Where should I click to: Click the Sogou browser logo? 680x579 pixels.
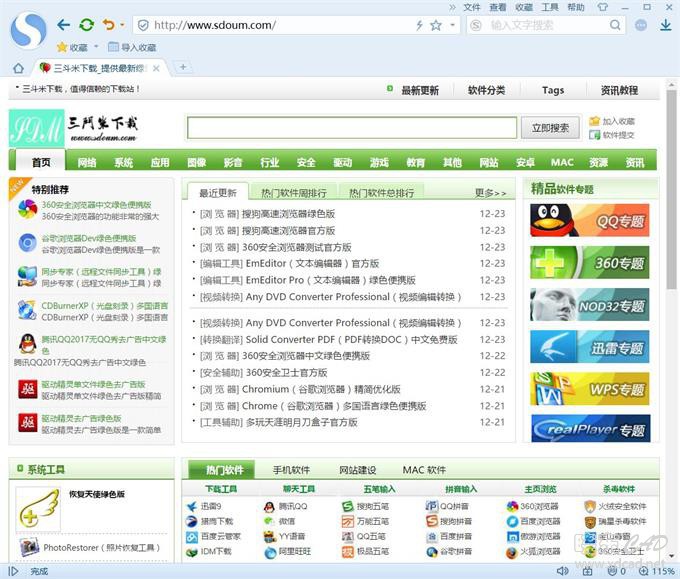pyautogui.click(x=28, y=30)
